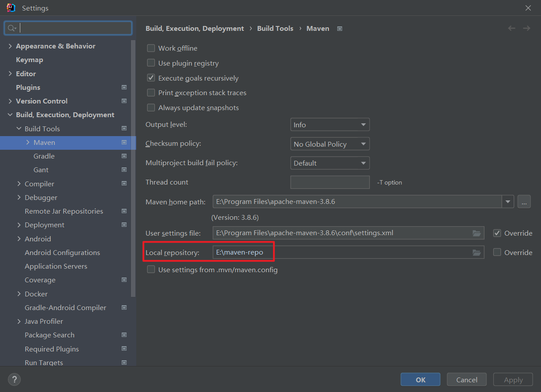This screenshot has height=392, width=541.
Task: Open the Output level dropdown
Action: (x=330, y=125)
